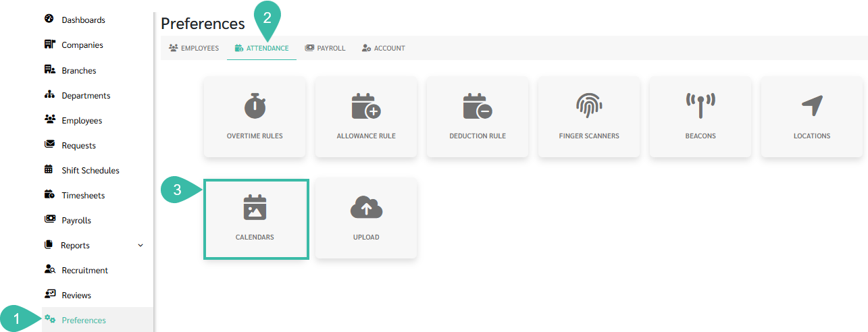This screenshot has height=332, width=868.
Task: Click the Deduction Rule calendar-minus icon
Action: (x=478, y=106)
